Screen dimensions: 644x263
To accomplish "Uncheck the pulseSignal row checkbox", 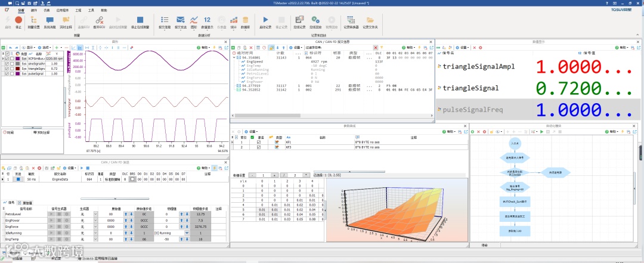I will [x=7, y=74].
